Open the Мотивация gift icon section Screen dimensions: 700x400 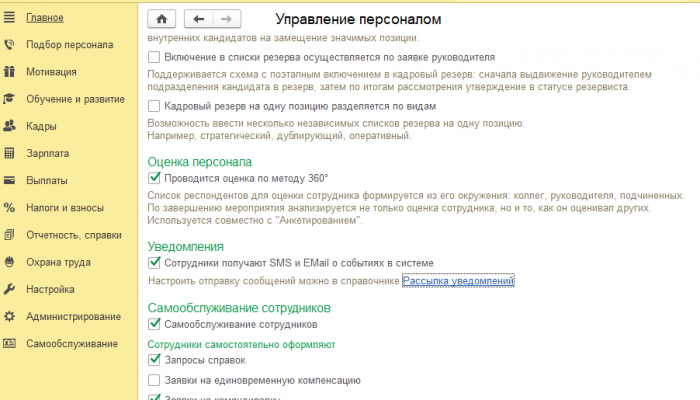tap(52, 72)
